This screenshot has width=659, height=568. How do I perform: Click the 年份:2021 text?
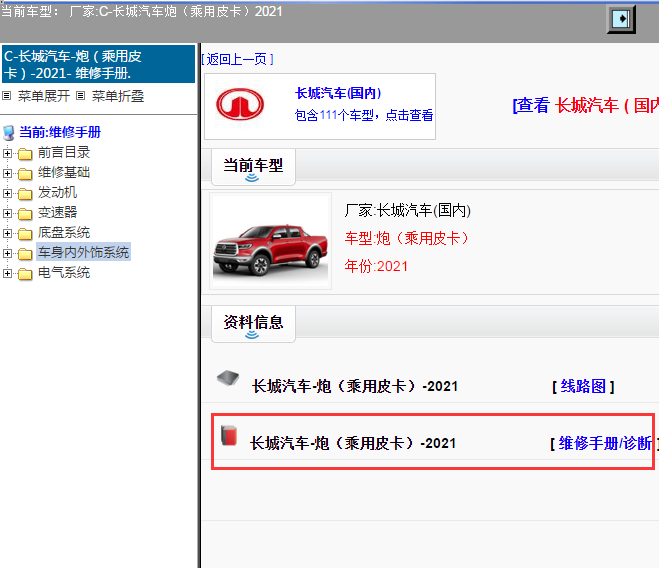click(376, 266)
